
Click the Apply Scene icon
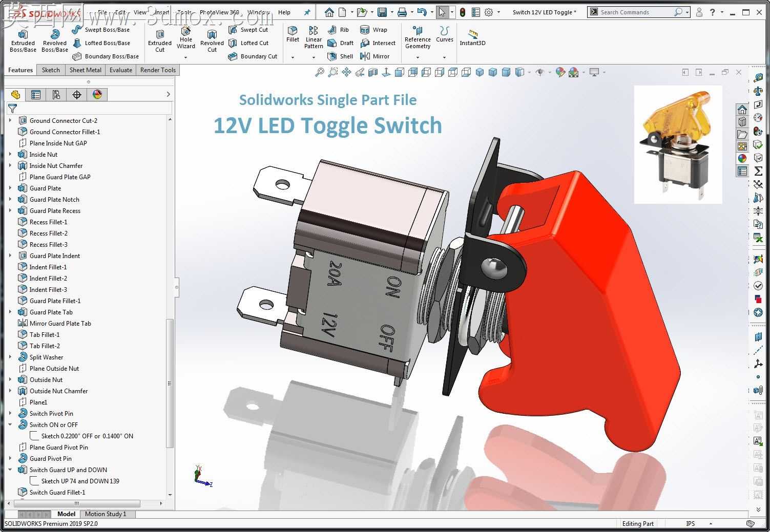pyautogui.click(x=573, y=73)
